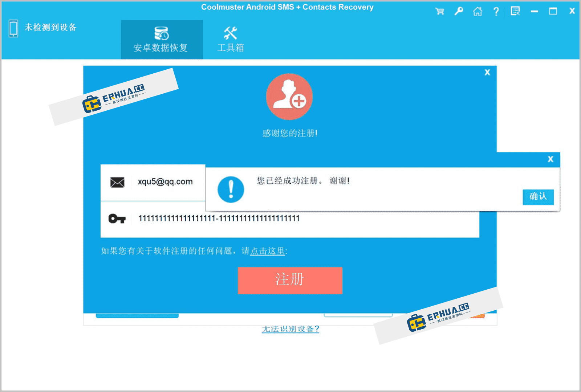Click the key register icon in title bar
Viewport: 581px width, 392px height.
[459, 11]
